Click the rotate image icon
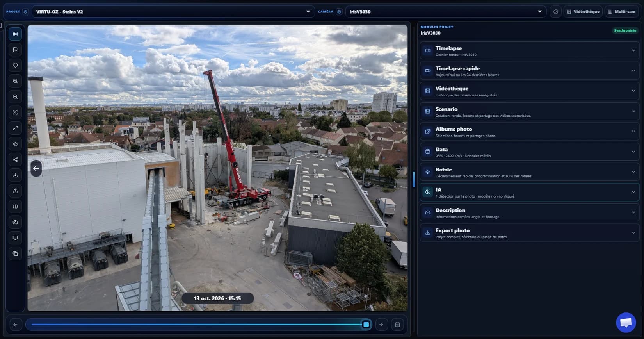 pos(15,144)
